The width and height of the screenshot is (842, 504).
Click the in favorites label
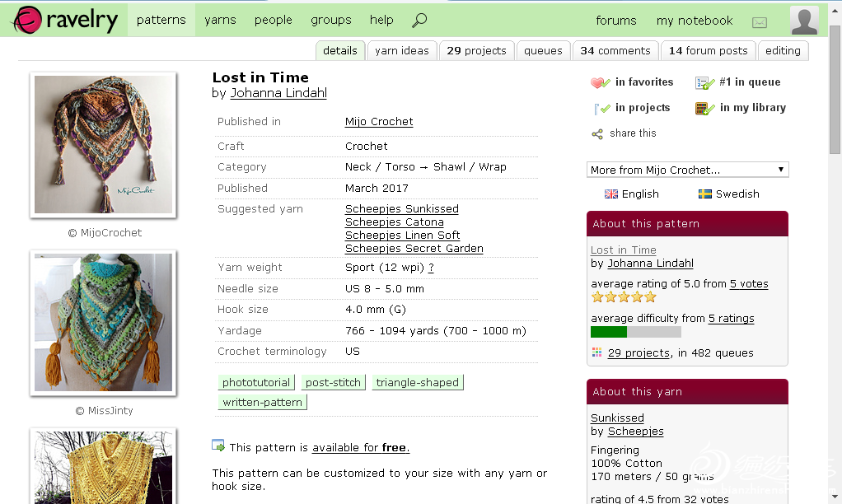[643, 82]
